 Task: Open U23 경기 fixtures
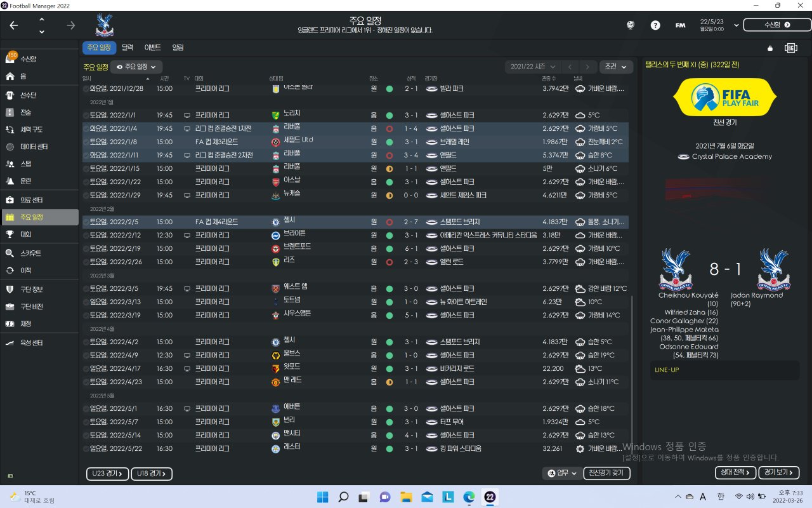point(107,474)
